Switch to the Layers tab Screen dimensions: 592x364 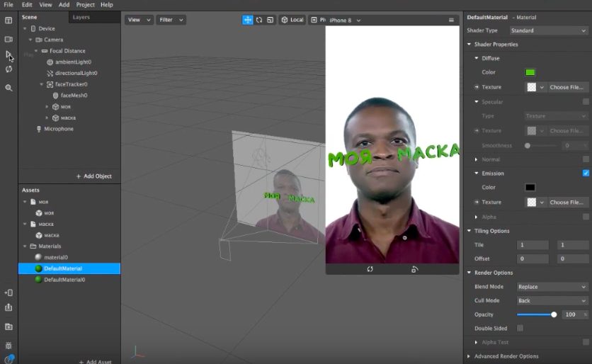[81, 17]
